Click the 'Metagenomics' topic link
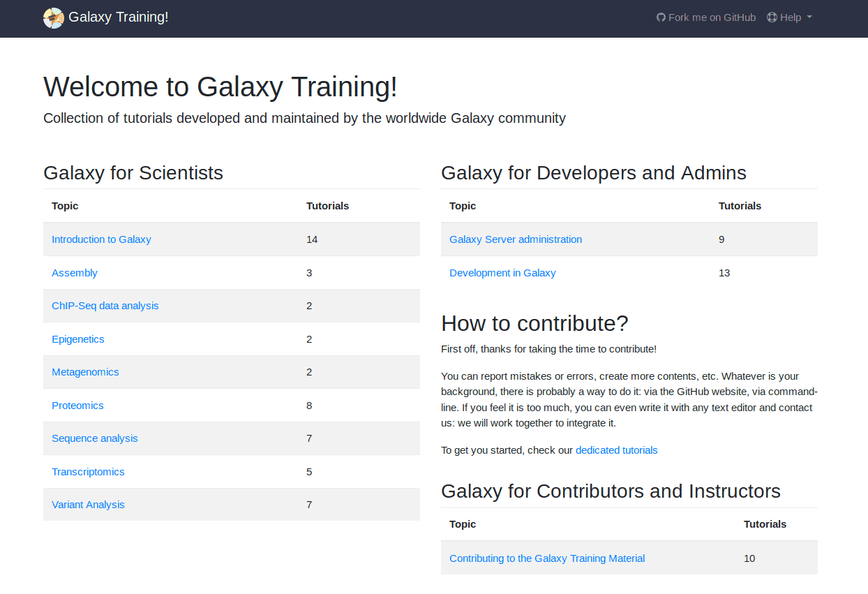Viewport: 868px width, 594px height. tap(85, 372)
